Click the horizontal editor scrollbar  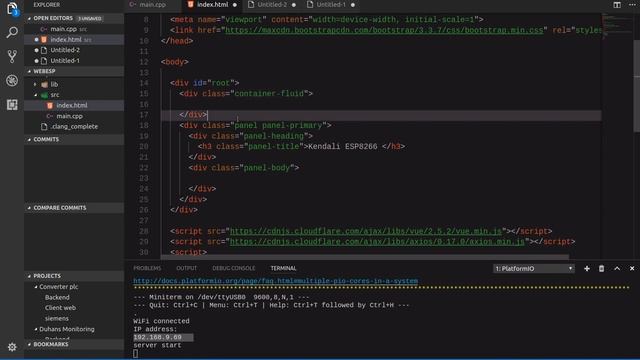click(364, 257)
